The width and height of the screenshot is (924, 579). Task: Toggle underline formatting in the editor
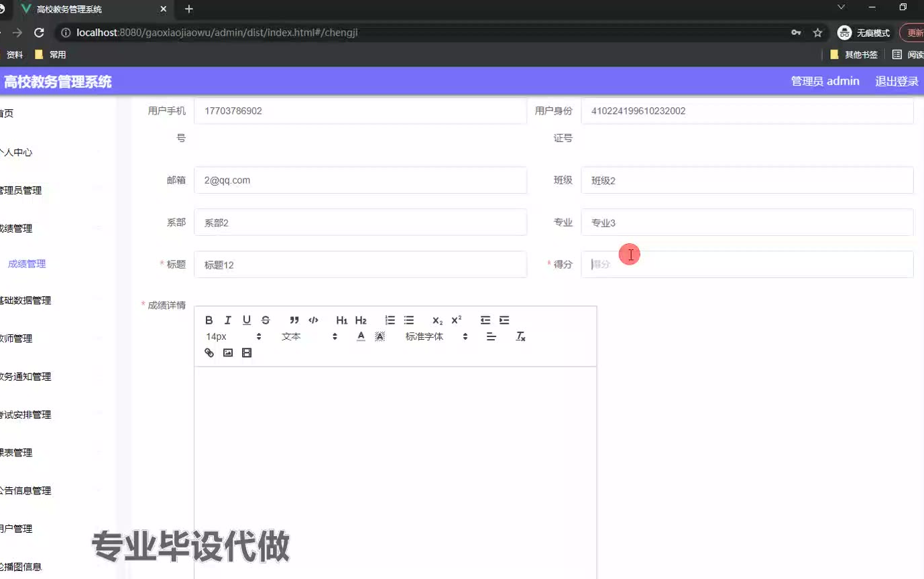247,320
